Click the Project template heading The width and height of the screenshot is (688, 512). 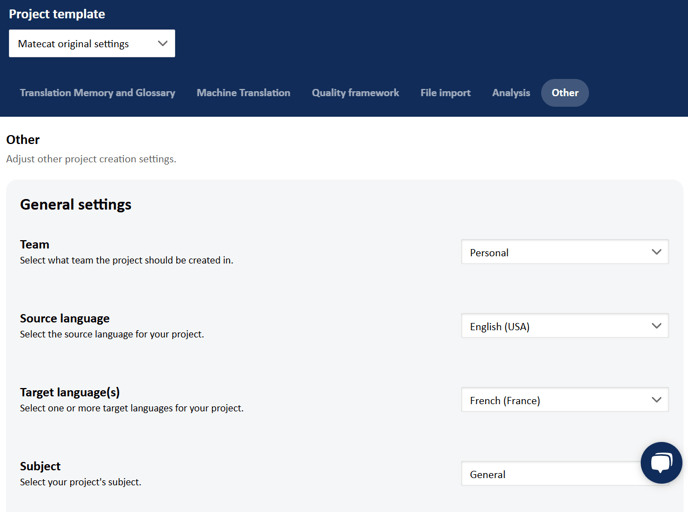(x=57, y=14)
